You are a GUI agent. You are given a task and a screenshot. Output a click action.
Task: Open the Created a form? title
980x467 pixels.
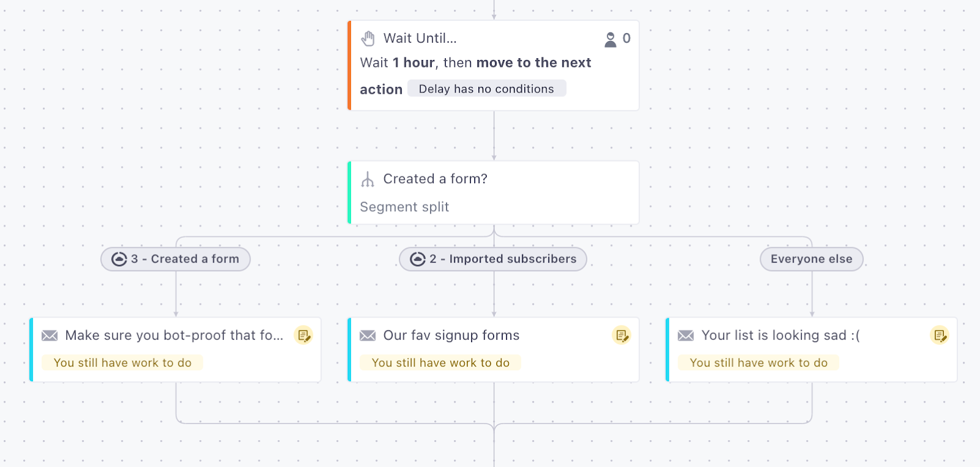click(435, 179)
